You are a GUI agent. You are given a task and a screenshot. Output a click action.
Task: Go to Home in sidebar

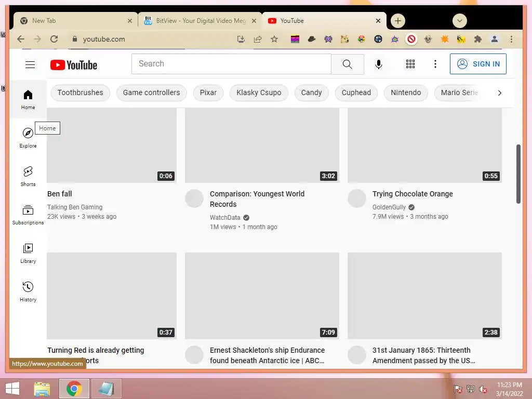point(28,99)
